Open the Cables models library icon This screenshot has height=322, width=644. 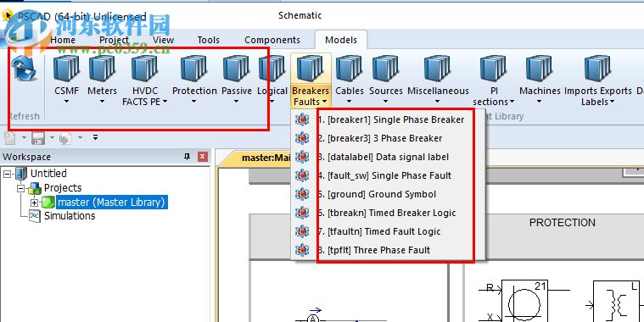tap(349, 69)
